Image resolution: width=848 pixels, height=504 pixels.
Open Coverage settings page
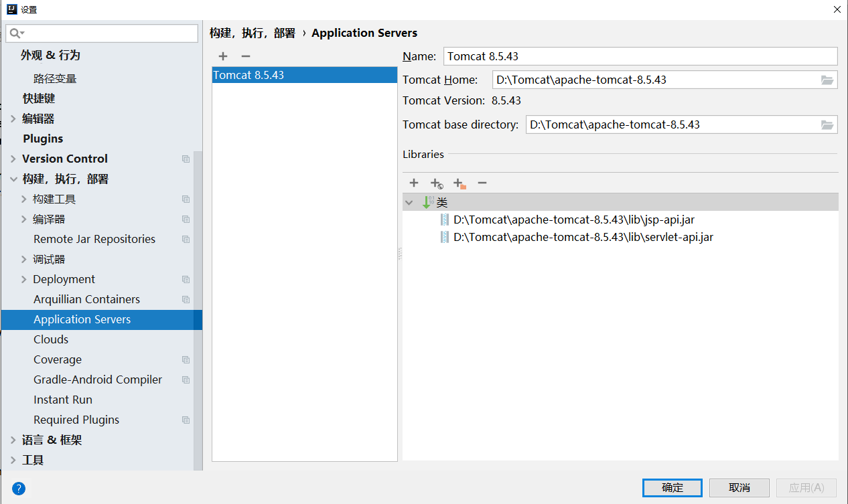[x=58, y=359]
